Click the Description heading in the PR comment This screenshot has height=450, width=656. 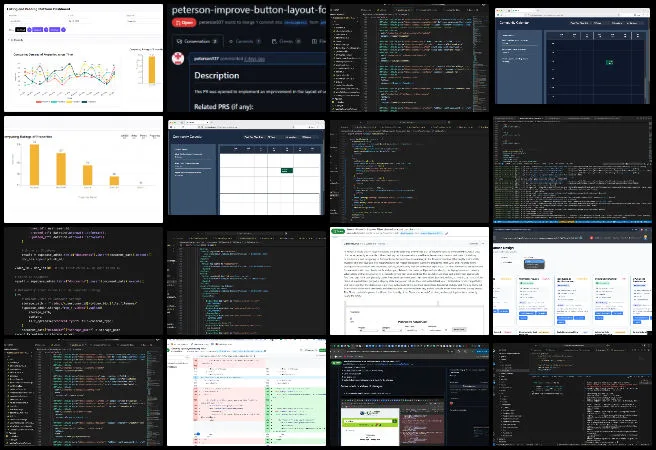coord(216,75)
